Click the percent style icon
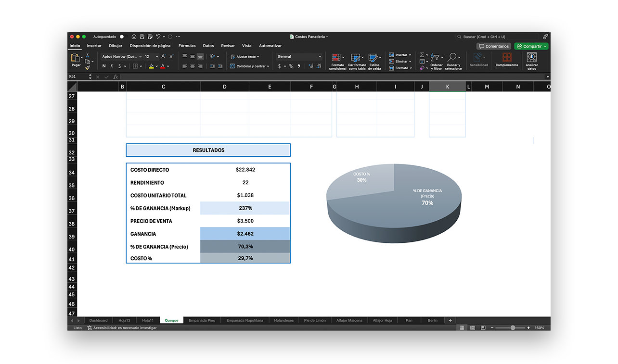 (291, 66)
